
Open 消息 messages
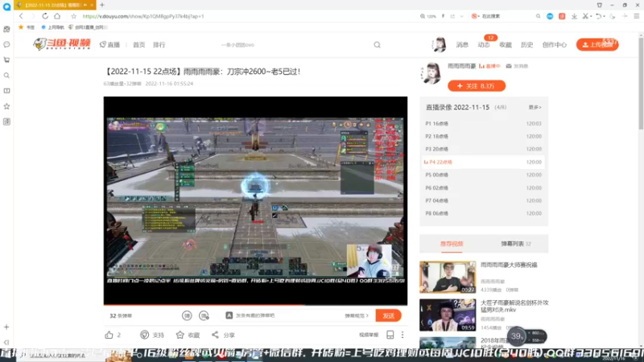coord(462,45)
